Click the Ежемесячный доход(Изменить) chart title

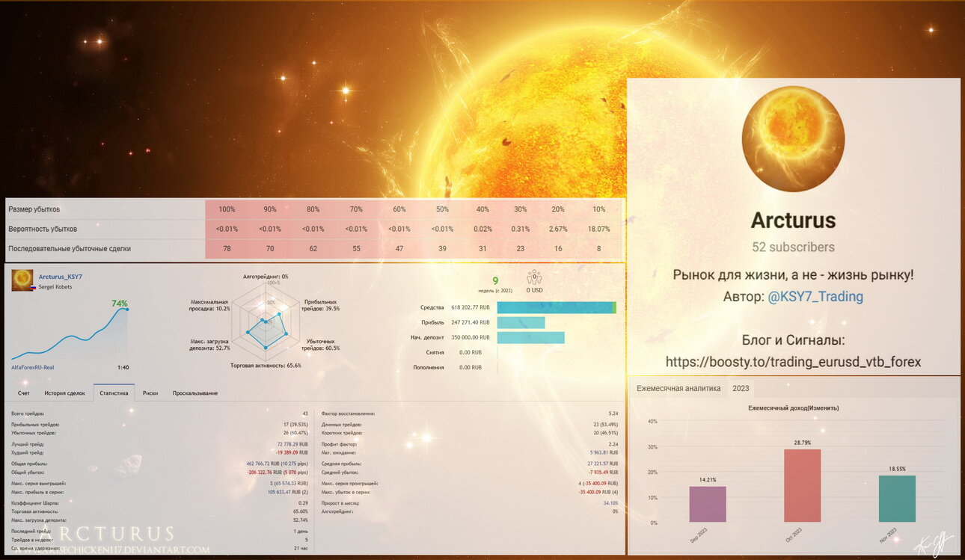(x=793, y=408)
